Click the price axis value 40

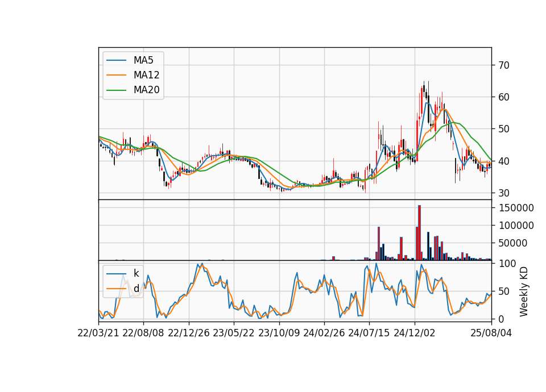pyautogui.click(x=503, y=161)
